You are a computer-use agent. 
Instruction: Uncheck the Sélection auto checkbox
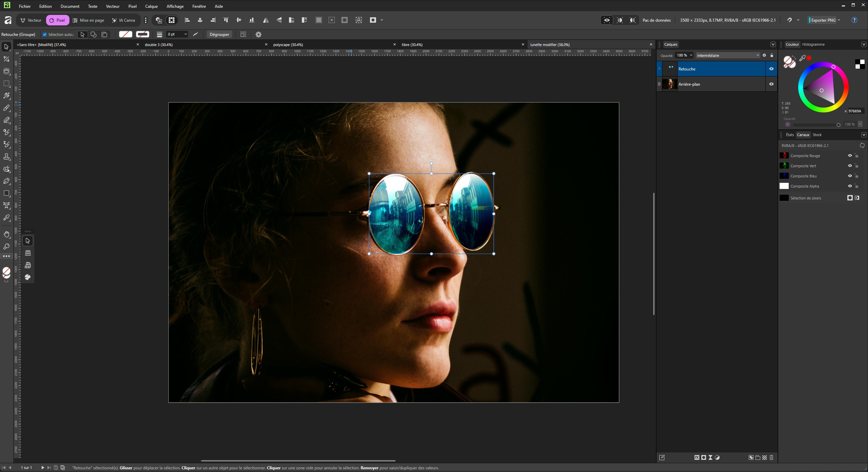pyautogui.click(x=45, y=35)
